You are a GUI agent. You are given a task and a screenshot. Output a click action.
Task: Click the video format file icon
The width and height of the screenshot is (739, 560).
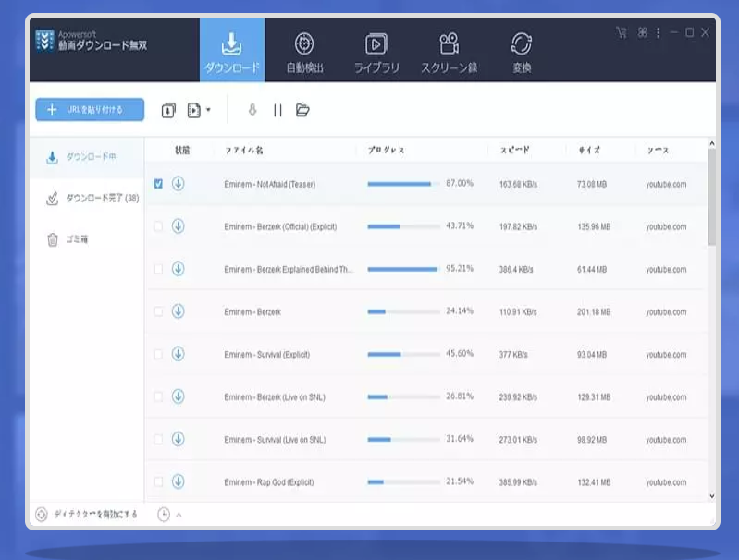click(193, 110)
